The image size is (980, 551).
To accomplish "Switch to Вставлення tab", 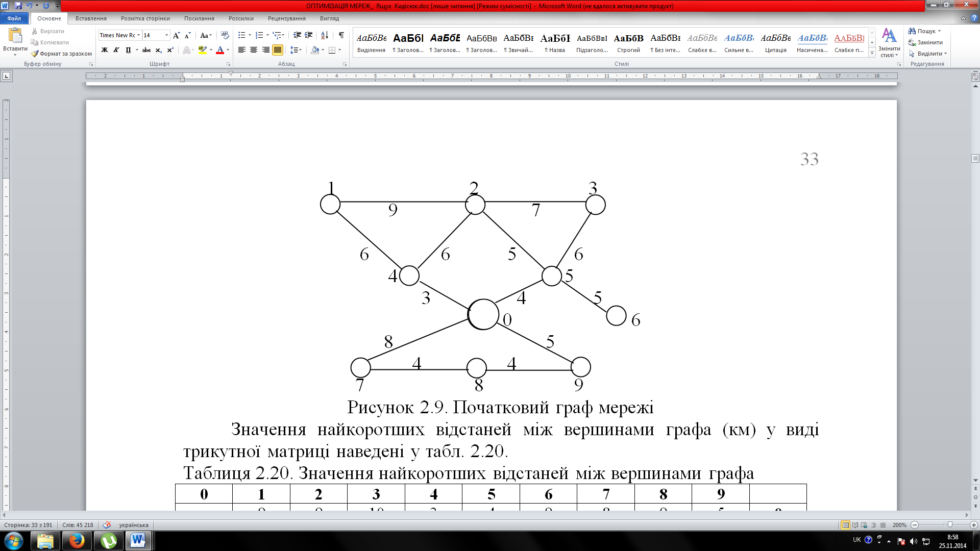I will (91, 18).
